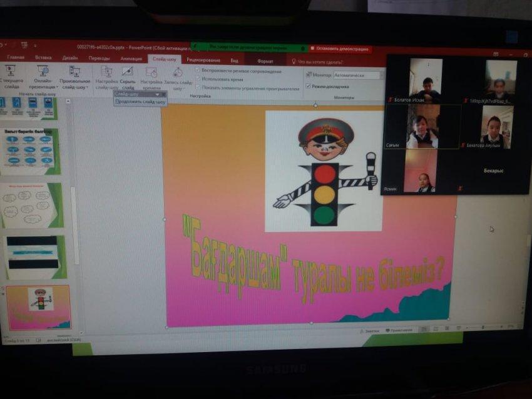Click the undo arrow in title bar

[2, 44]
